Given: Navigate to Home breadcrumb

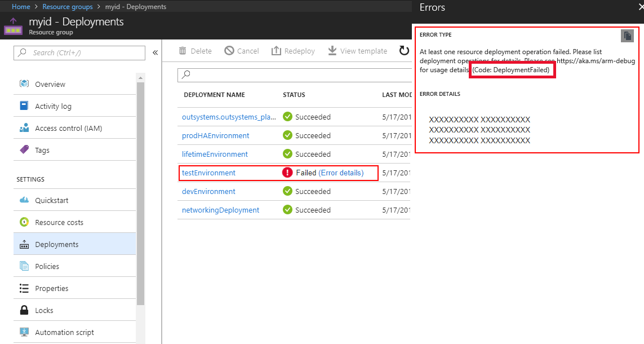Looking at the screenshot, I should [20, 6].
